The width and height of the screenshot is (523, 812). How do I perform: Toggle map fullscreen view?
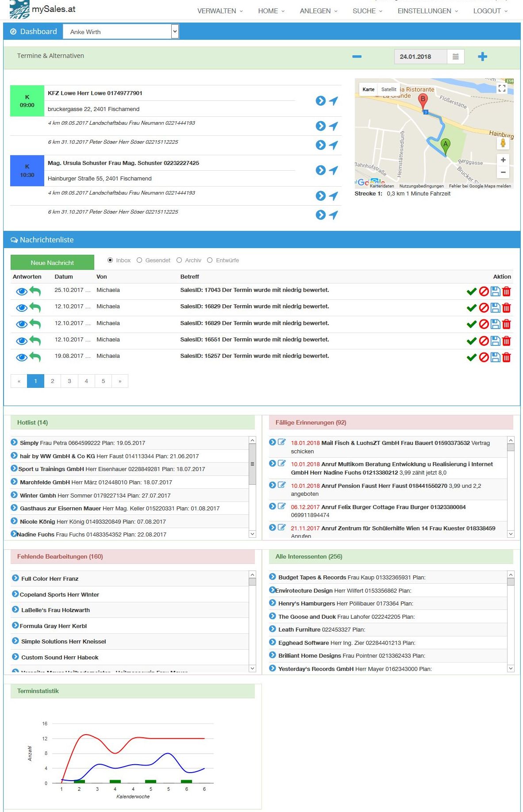pyautogui.click(x=502, y=88)
